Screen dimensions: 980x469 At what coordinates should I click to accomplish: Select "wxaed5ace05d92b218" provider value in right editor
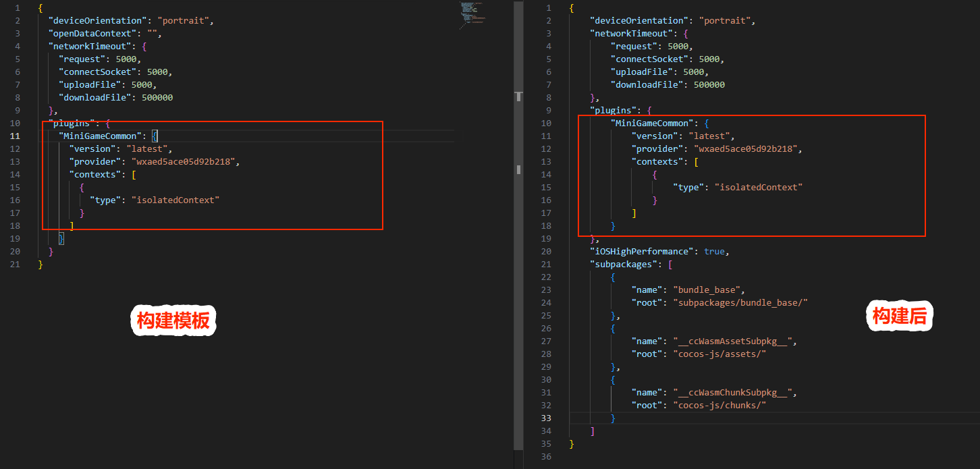pyautogui.click(x=744, y=148)
